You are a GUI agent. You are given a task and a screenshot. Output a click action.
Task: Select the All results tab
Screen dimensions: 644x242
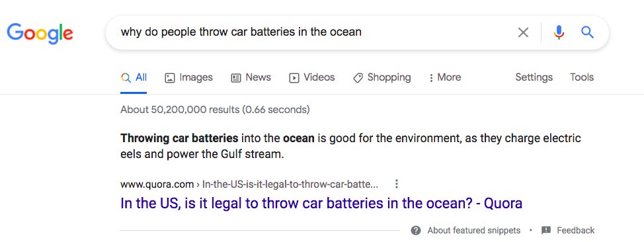coord(134,77)
